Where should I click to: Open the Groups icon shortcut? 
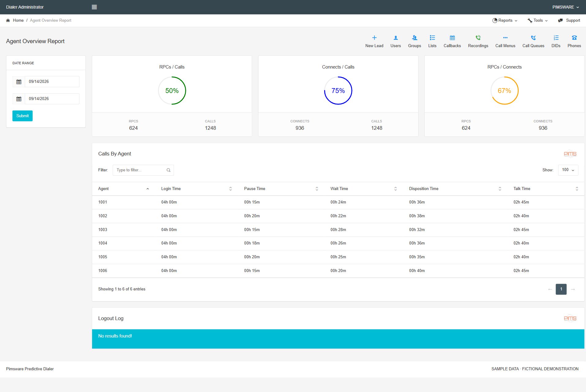tap(415, 38)
